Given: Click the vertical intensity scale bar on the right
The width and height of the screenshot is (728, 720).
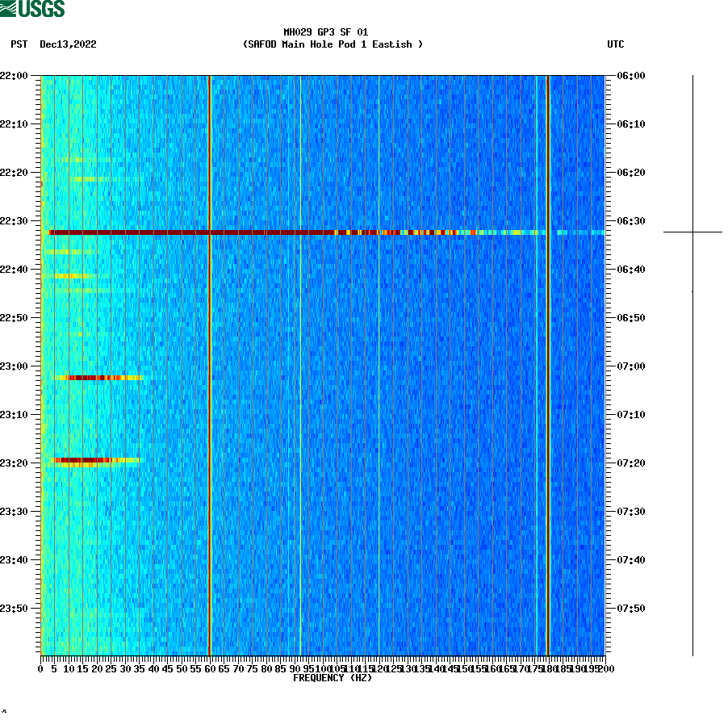Looking at the screenshot, I should click(x=692, y=363).
